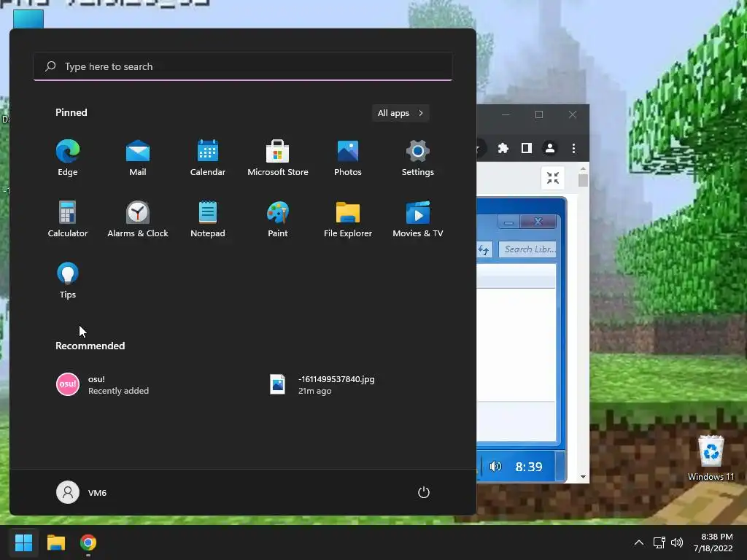Click the collapse fullscreen icon in Chrome page

(x=553, y=178)
